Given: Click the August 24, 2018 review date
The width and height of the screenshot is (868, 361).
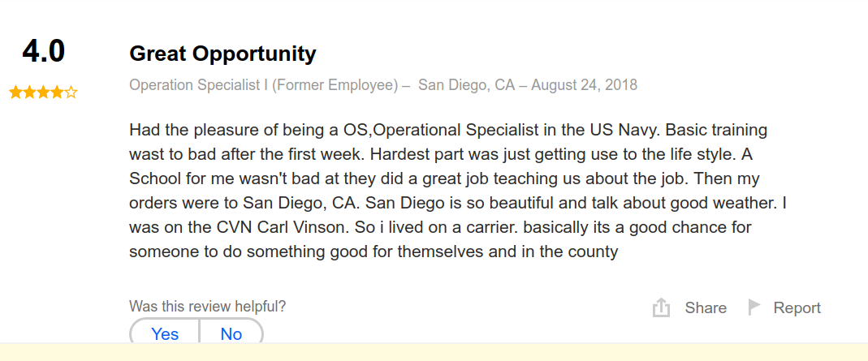Looking at the screenshot, I should click(x=585, y=84).
